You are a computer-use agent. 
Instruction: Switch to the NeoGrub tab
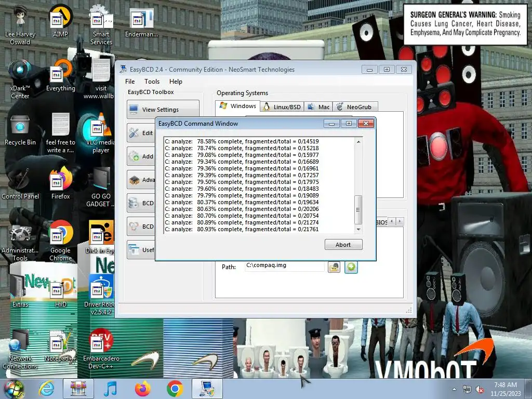pos(355,107)
